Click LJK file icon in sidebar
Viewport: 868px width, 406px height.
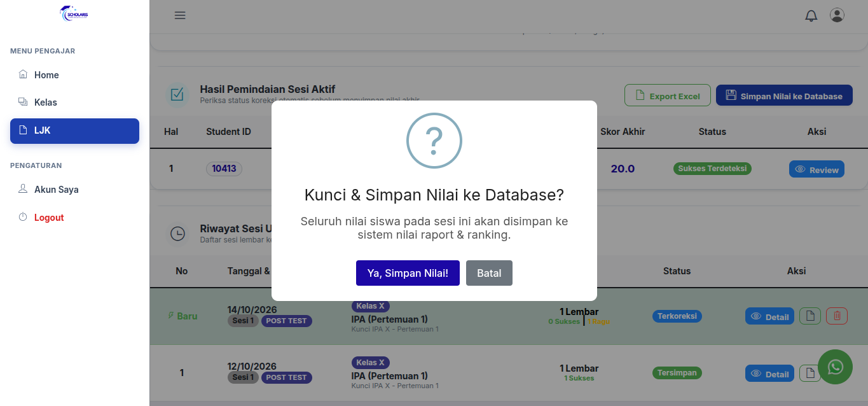[x=23, y=130]
